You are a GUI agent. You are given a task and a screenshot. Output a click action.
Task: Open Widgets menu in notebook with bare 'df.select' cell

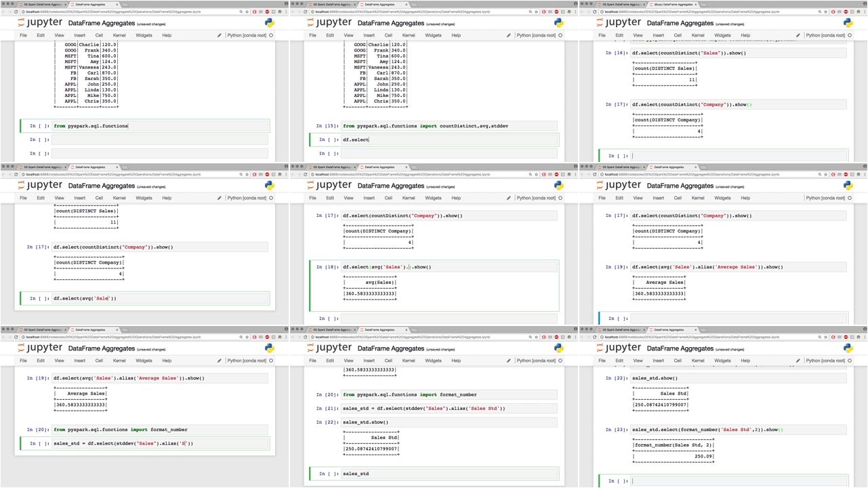click(433, 35)
